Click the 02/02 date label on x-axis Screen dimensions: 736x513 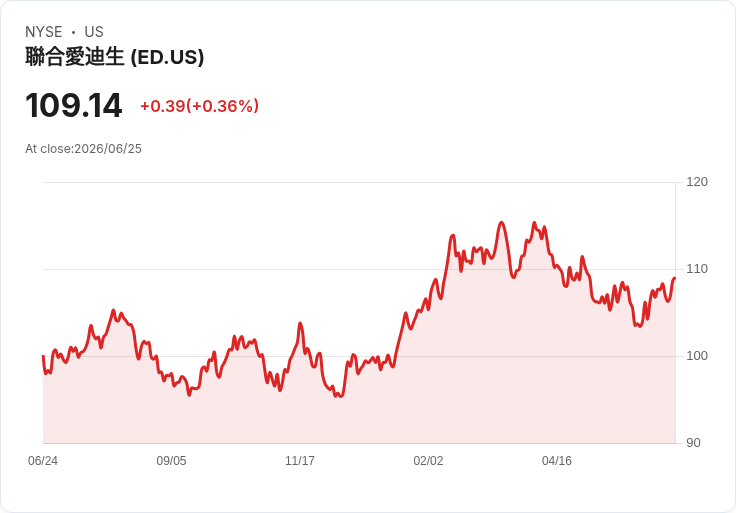click(x=428, y=461)
